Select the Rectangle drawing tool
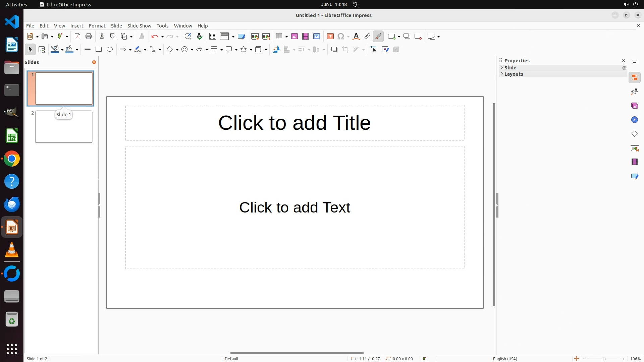The width and height of the screenshot is (644, 362). (98, 50)
